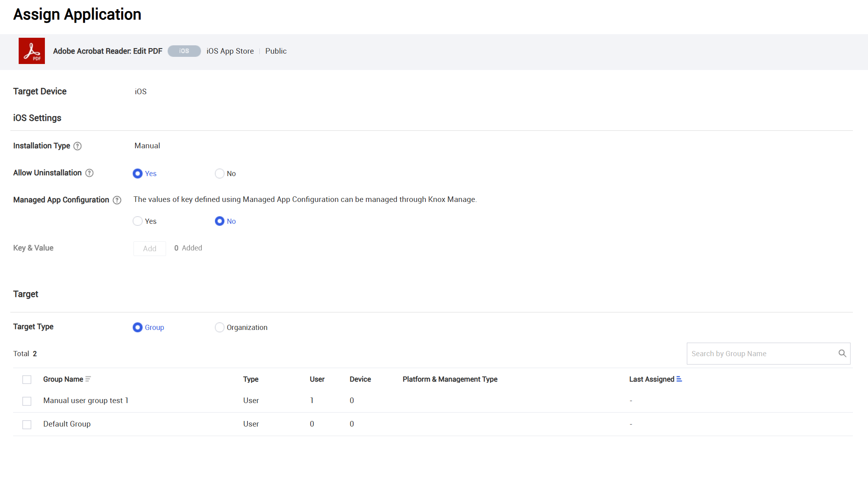This screenshot has width=868, height=479.
Task: Click the iOS App Store label
Action: [230, 51]
